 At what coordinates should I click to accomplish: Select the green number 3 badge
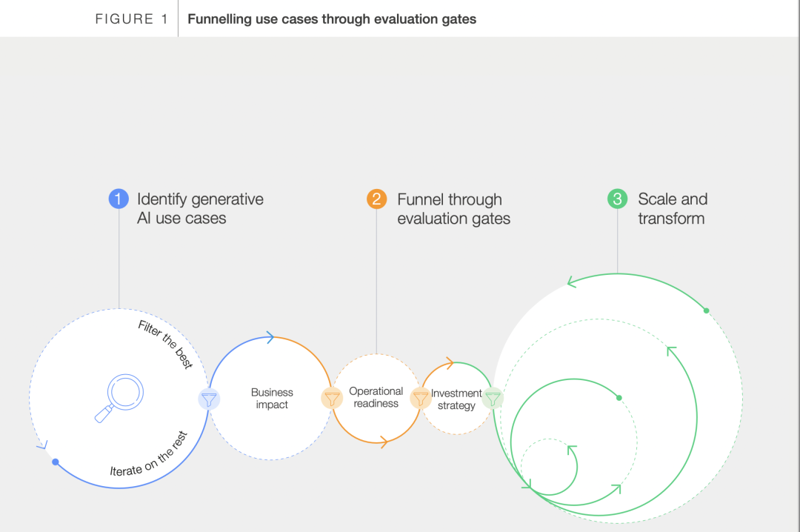(617, 199)
